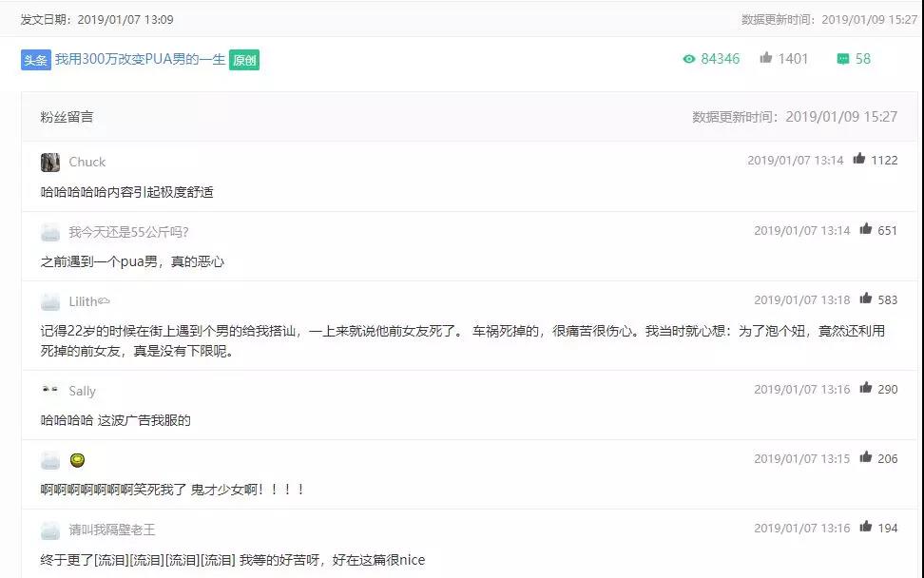
Task: Click 发文日期 2019/01/07 13:09 text
Action: (x=97, y=19)
